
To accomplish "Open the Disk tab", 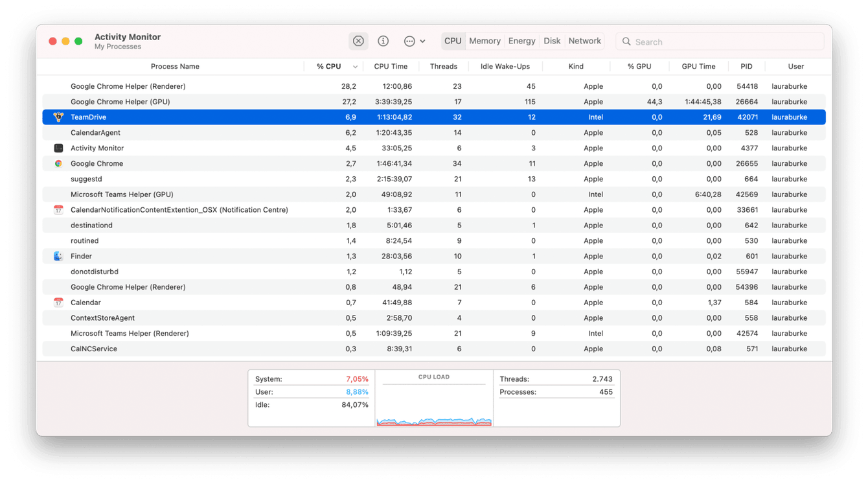I will coord(552,41).
